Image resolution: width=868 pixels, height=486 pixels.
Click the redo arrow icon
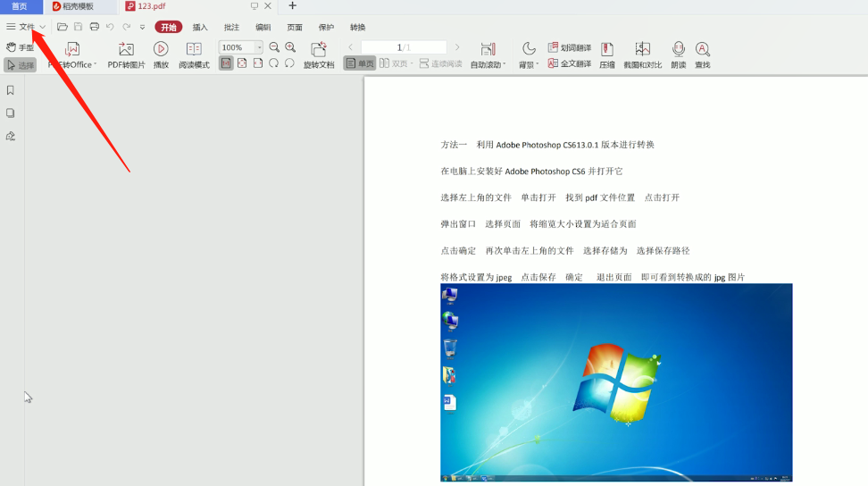point(126,27)
